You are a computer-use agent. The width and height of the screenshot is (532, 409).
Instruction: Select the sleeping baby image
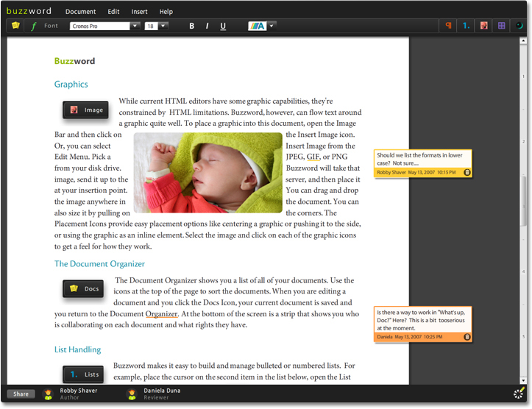(x=208, y=173)
